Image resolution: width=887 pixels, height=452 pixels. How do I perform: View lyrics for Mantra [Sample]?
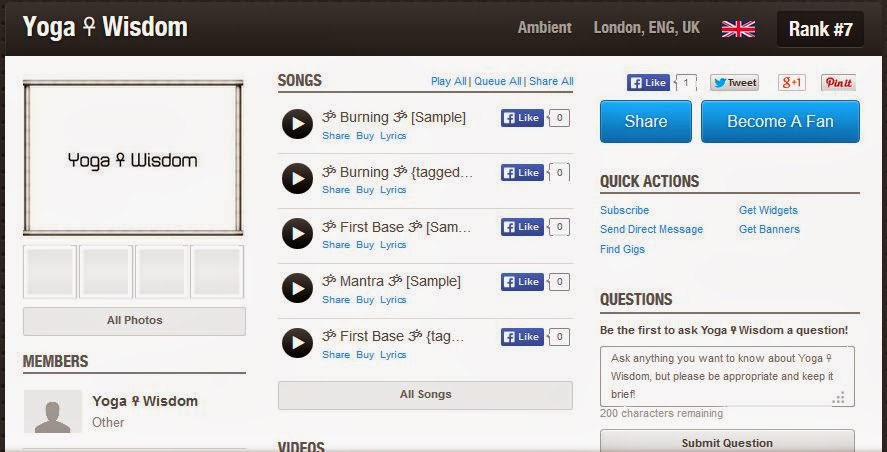[393, 300]
